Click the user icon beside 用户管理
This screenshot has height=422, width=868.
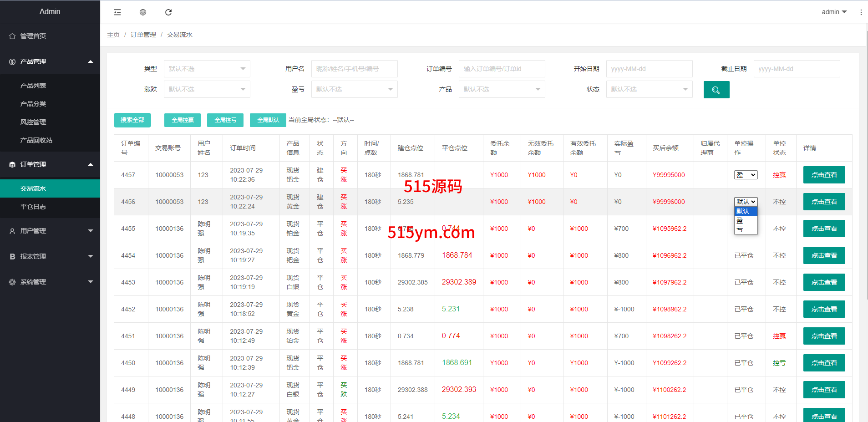(x=12, y=231)
